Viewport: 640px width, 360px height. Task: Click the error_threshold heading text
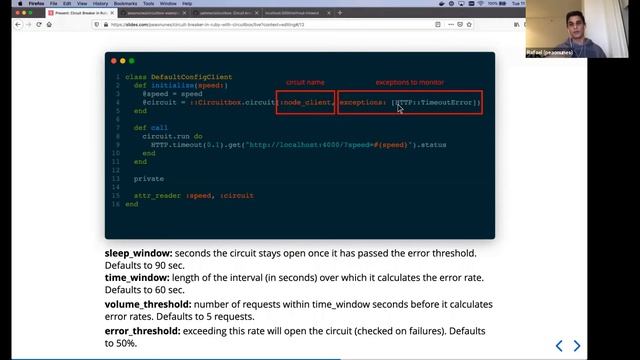[142, 331]
